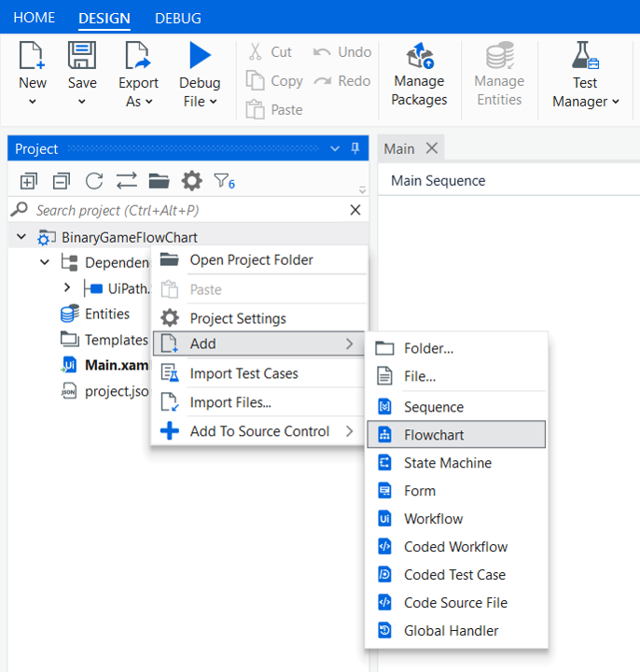Switch to the DESIGN ribbon tab
This screenshot has width=640, height=672.
[x=104, y=19]
